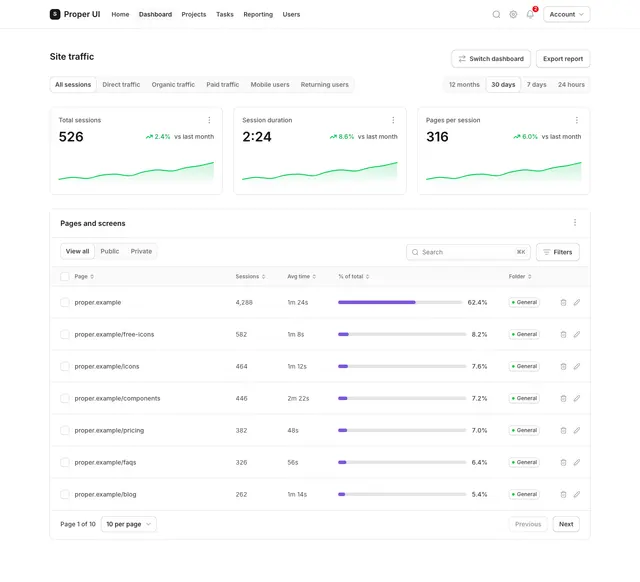This screenshot has height=582, width=640.
Task: Open Pages and screens panel options menu
Action: click(x=575, y=222)
